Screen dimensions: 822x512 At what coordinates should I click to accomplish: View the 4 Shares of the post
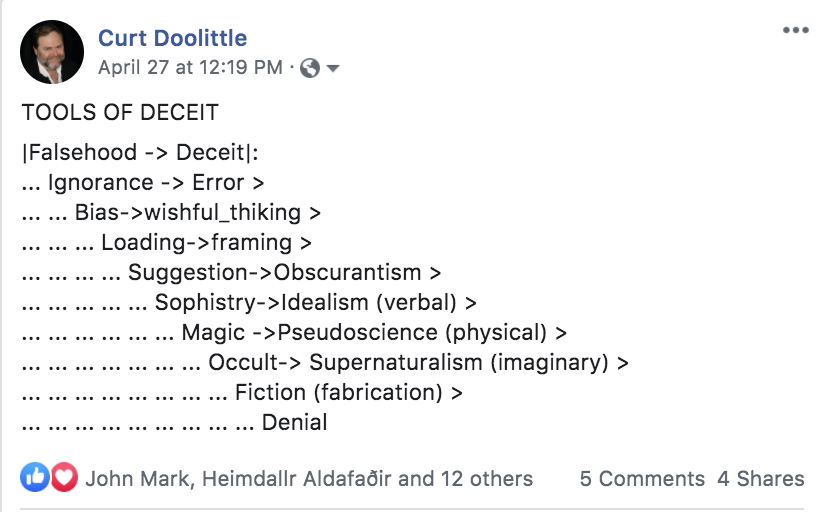[x=760, y=479]
